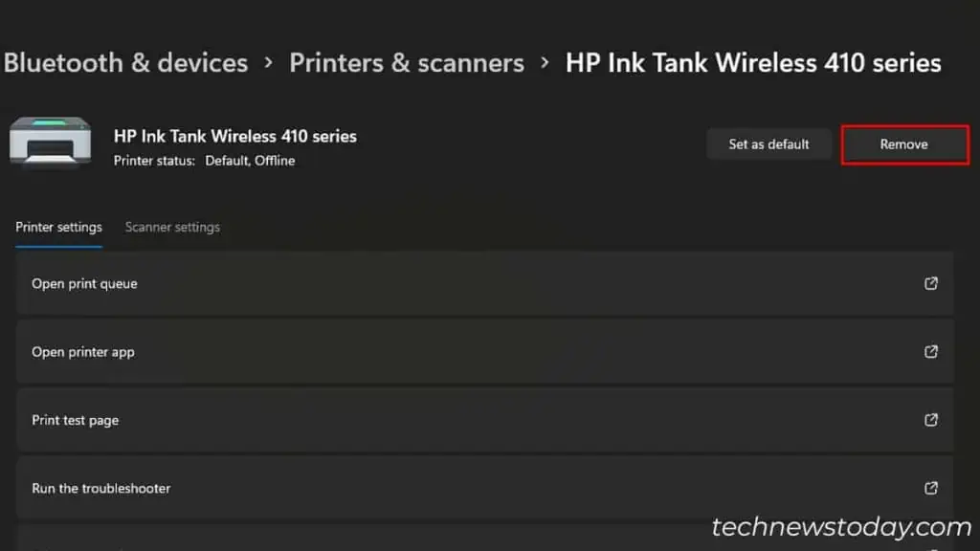Viewport: 980px width, 551px height.
Task: Click the printer device icon
Action: coord(49,141)
